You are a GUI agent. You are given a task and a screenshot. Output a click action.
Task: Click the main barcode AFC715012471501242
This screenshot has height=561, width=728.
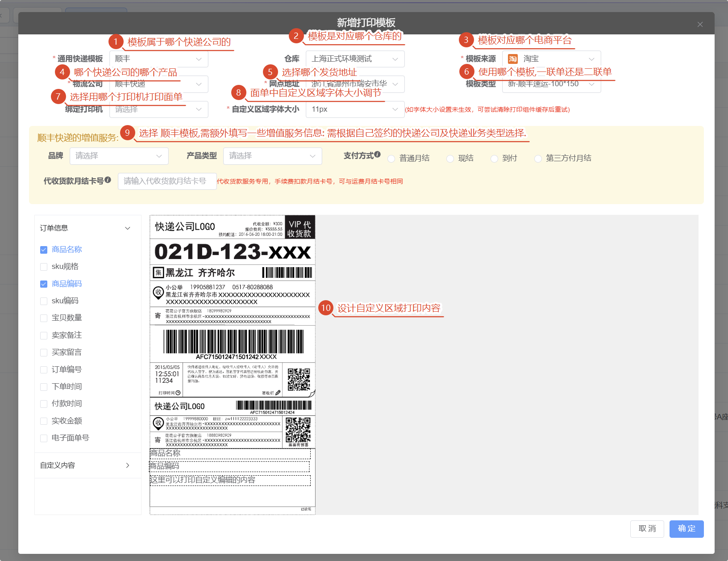tap(233, 342)
